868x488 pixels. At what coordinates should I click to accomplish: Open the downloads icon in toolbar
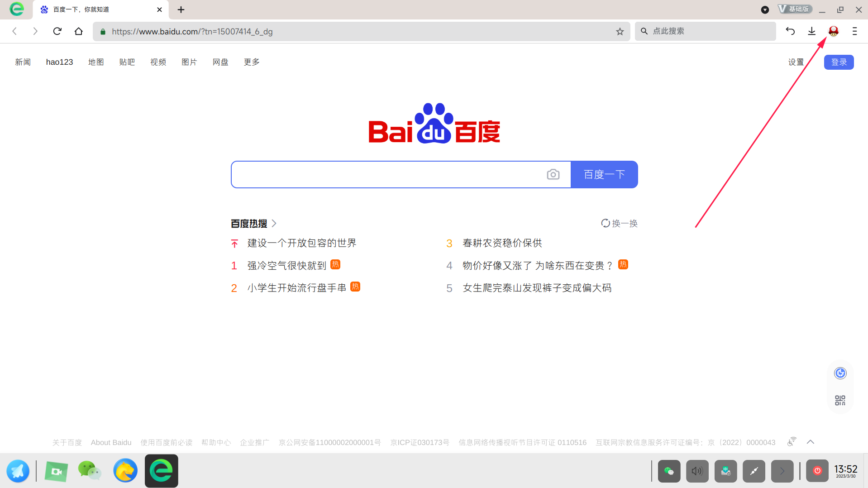(812, 31)
